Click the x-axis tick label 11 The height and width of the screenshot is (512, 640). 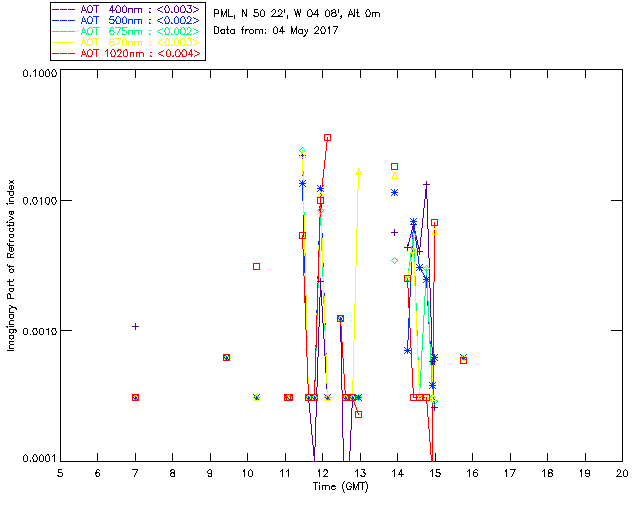[285, 473]
